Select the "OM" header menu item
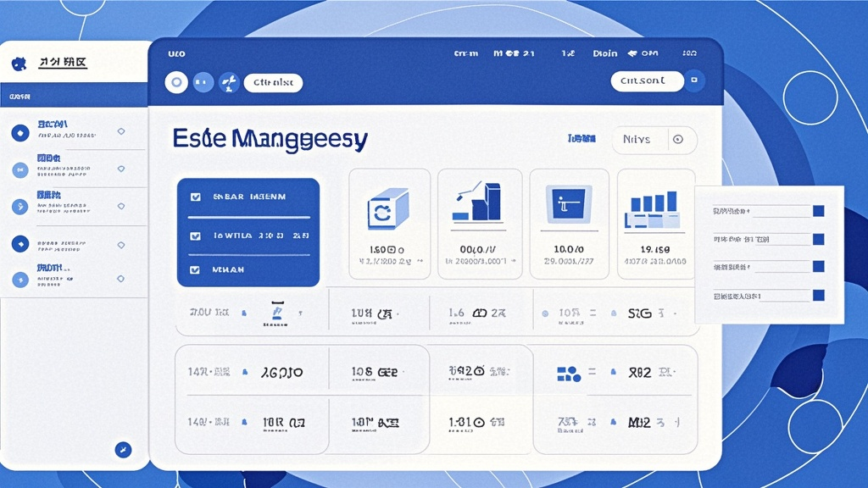Image resolution: width=868 pixels, height=488 pixels. coord(650,53)
